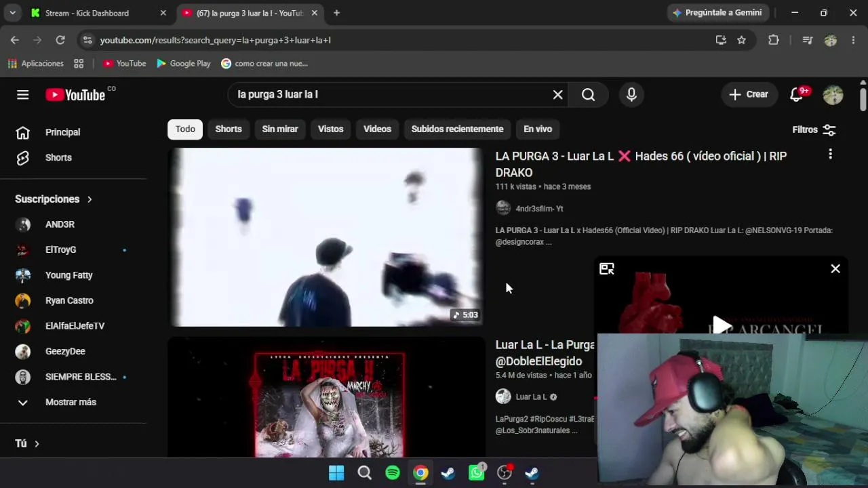Open the Young Fatty subscription
The height and width of the screenshot is (488, 868).
point(73,275)
